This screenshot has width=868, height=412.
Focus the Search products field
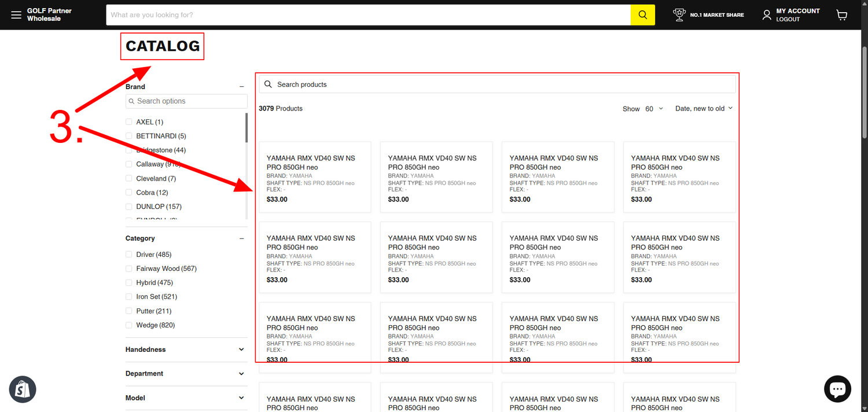(497, 84)
